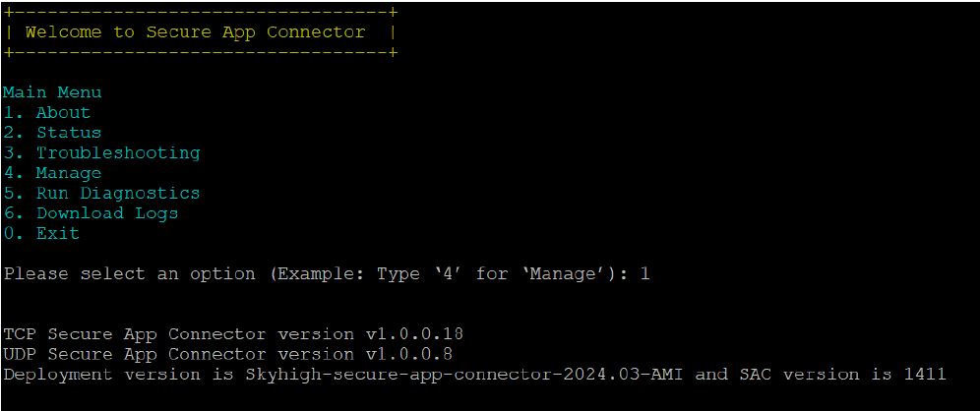Click the TCP Secure App Connector version line
This screenshot has height=411, width=980.
(233, 334)
